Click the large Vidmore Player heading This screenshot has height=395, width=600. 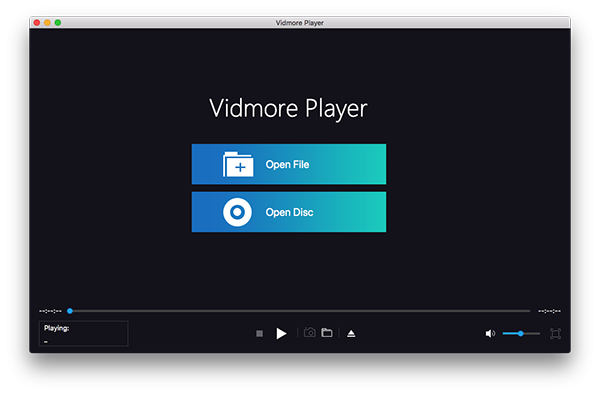pos(288,108)
